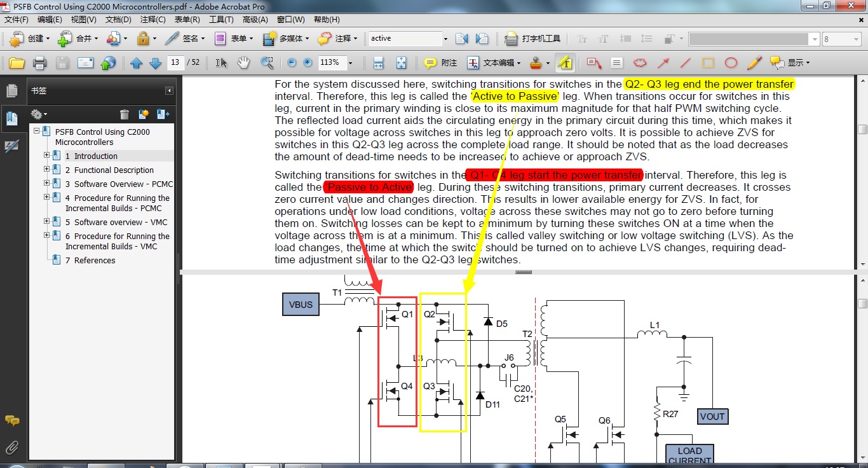This screenshot has width=868, height=468.
Task: Find previous search result icon
Action: click(x=462, y=39)
